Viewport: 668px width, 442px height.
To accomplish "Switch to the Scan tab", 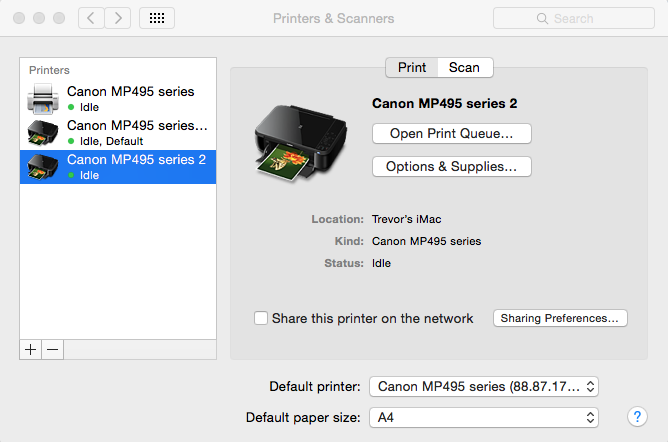I will 464,67.
